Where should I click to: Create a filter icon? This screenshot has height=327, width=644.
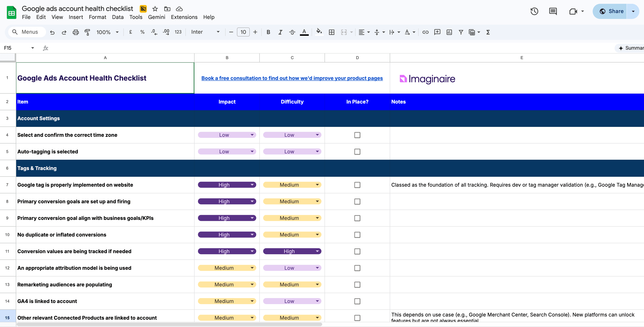[x=461, y=32]
